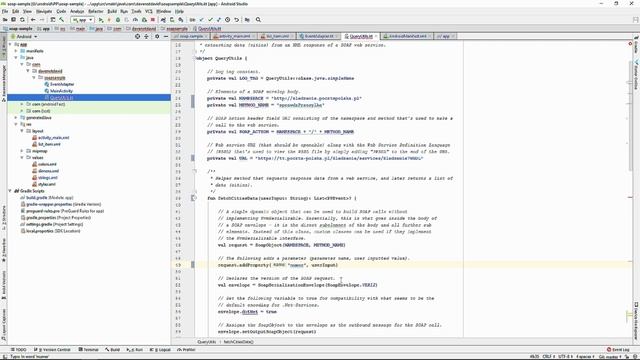Expand the mipmap folder
The width and height of the screenshot is (640, 360).
(x=22, y=151)
